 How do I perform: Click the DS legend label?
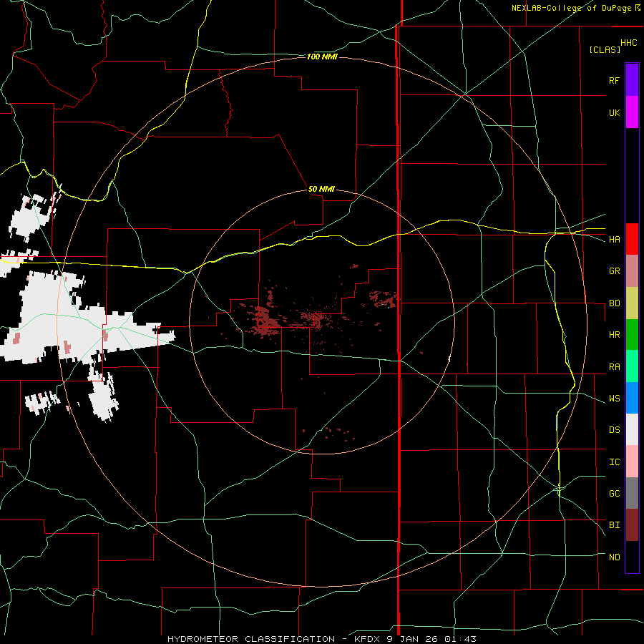[x=614, y=430]
